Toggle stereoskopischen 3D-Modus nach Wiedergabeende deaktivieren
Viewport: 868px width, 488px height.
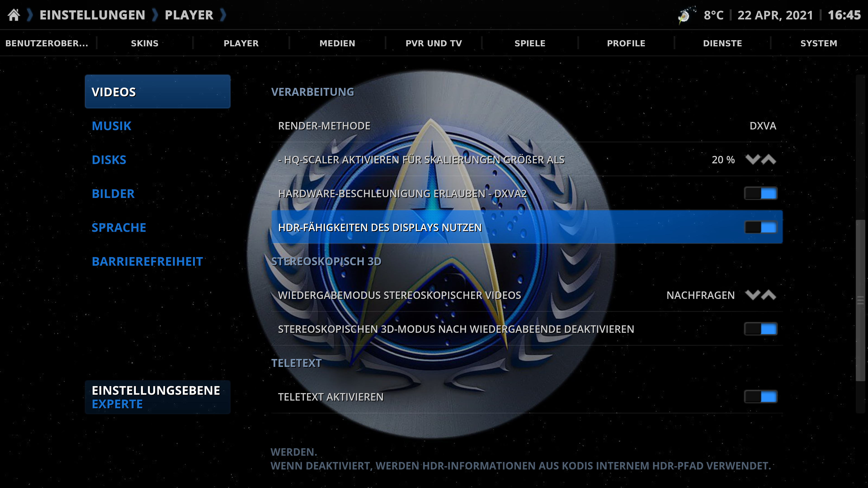click(761, 329)
